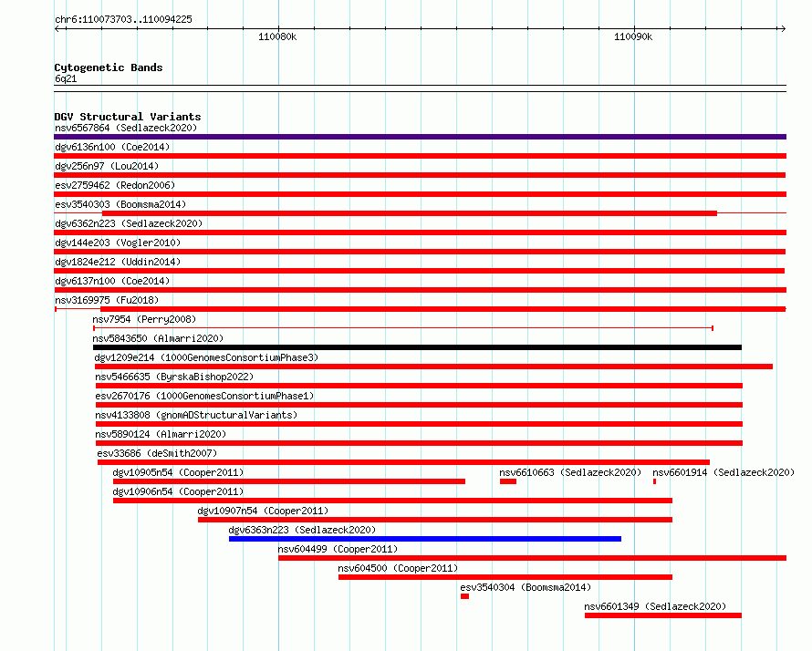This screenshot has height=651, width=812.
Task: Select nsv604500 (Cooper2011) label
Action: (398, 568)
